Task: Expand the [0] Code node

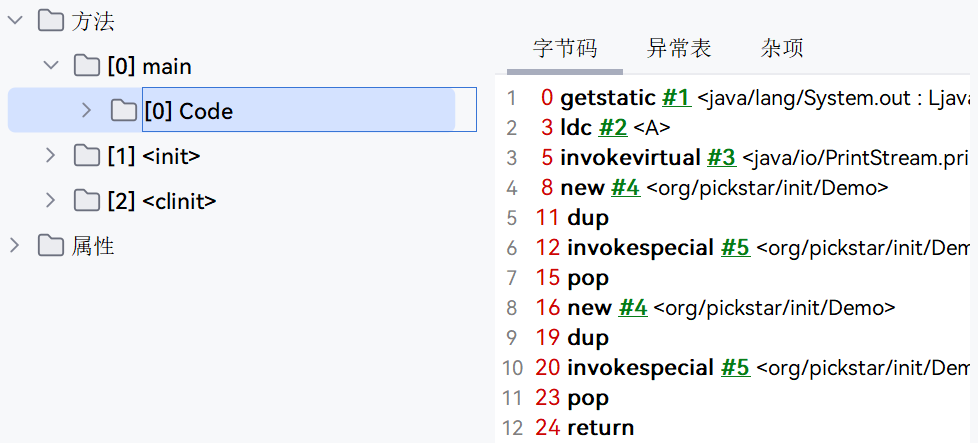Action: click(87, 110)
